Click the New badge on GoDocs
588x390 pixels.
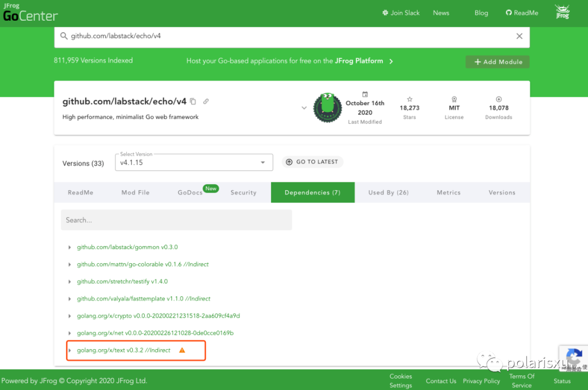click(x=211, y=188)
